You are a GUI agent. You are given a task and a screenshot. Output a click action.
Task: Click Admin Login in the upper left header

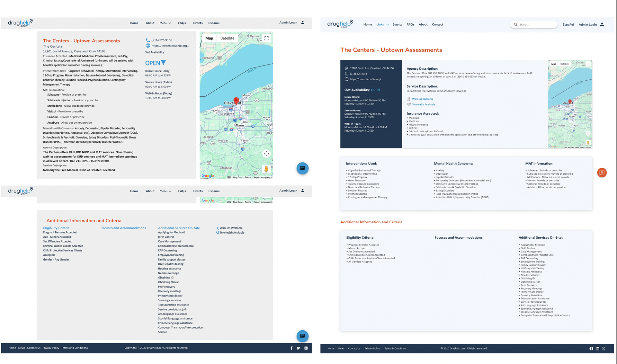click(288, 22)
